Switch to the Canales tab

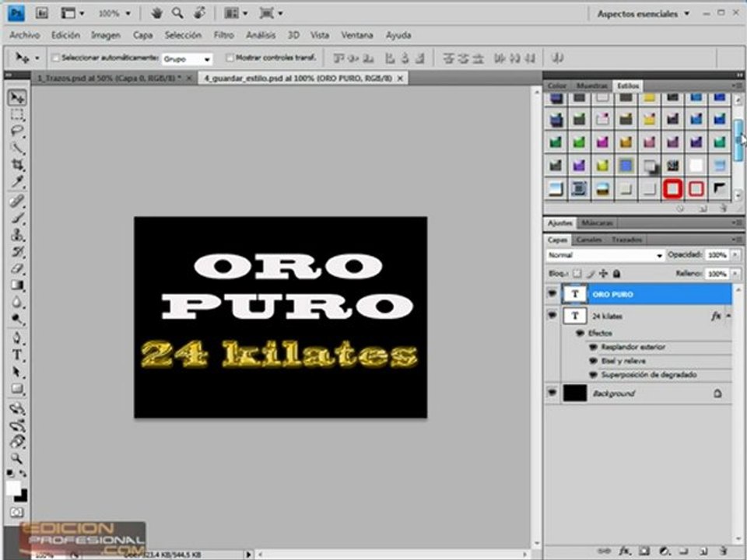click(589, 240)
